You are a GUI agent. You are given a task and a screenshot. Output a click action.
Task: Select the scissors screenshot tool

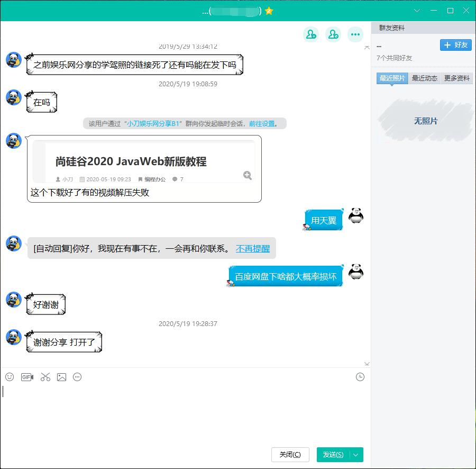[45, 377]
